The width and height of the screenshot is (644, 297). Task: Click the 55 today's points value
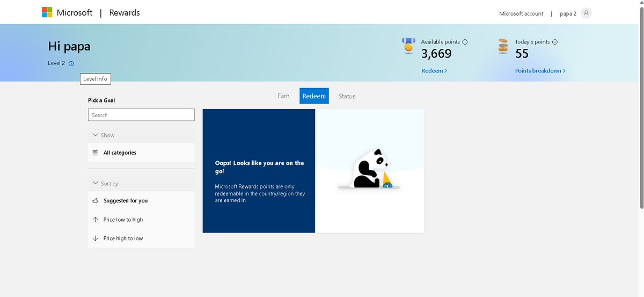pos(522,54)
